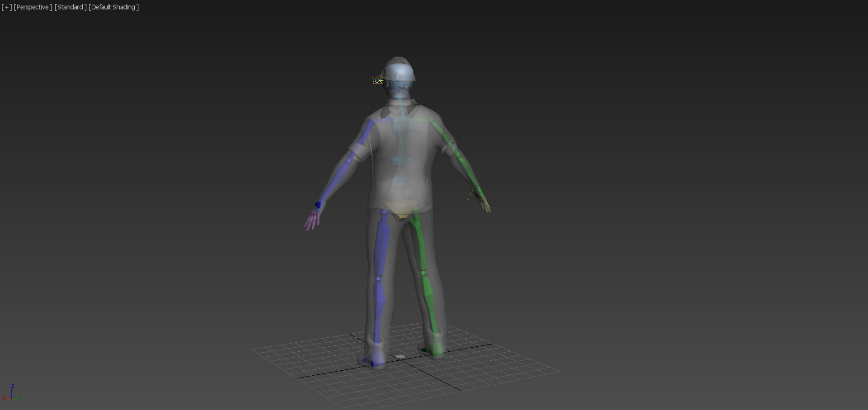This screenshot has height=410, width=868.
Task: Open the Perspective point-of-view menu
Action: pyautogui.click(x=33, y=7)
